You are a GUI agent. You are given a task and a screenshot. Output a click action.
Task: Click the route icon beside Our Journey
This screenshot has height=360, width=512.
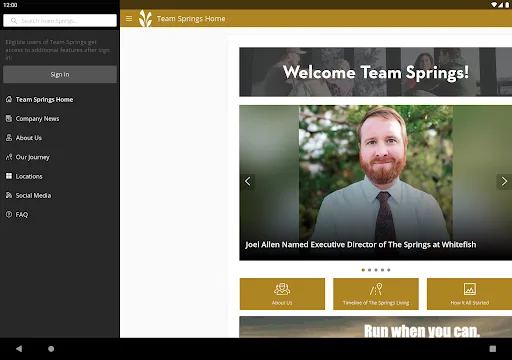click(x=9, y=157)
